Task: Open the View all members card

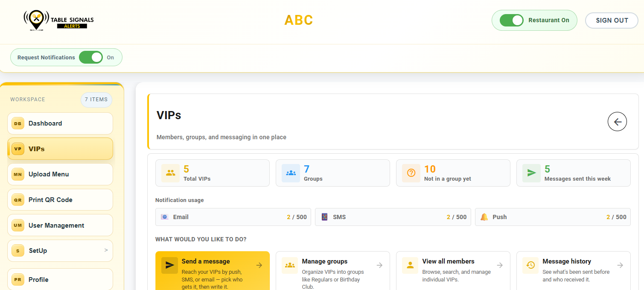Action: 453,271
